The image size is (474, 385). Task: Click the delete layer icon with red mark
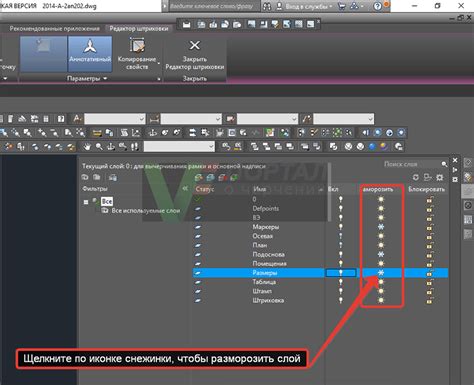[222, 177]
